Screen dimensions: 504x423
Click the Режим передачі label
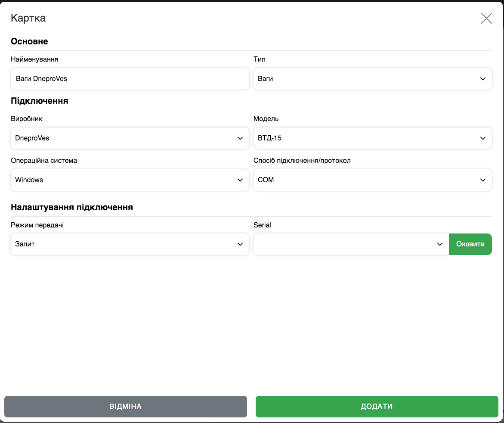(x=37, y=225)
